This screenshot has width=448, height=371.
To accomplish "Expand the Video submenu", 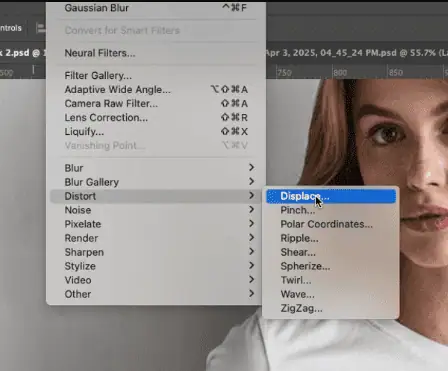I will [156, 280].
